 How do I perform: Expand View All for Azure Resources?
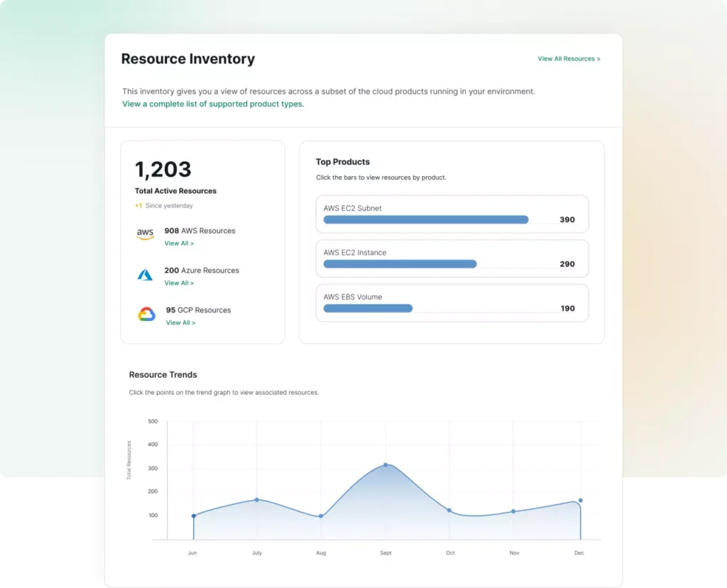point(179,283)
